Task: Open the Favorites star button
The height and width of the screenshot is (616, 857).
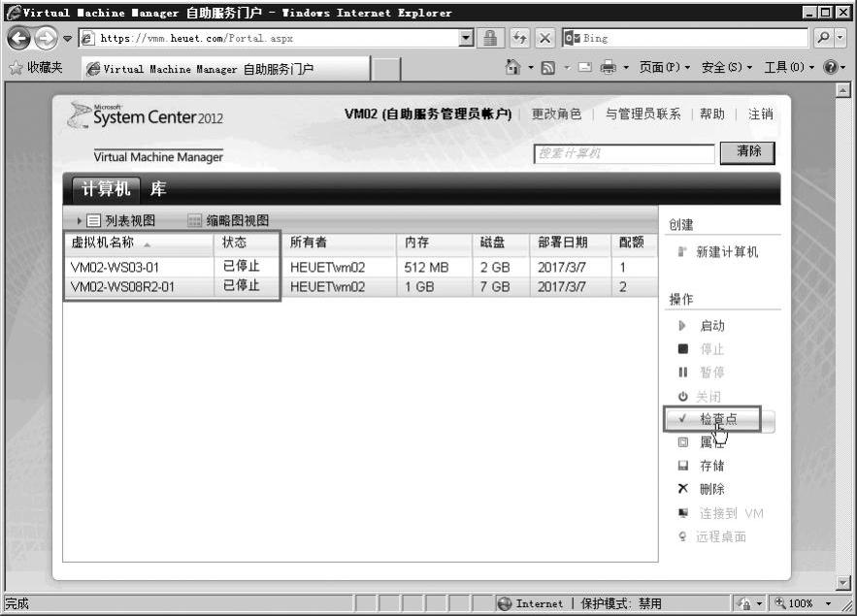Action: (36, 67)
